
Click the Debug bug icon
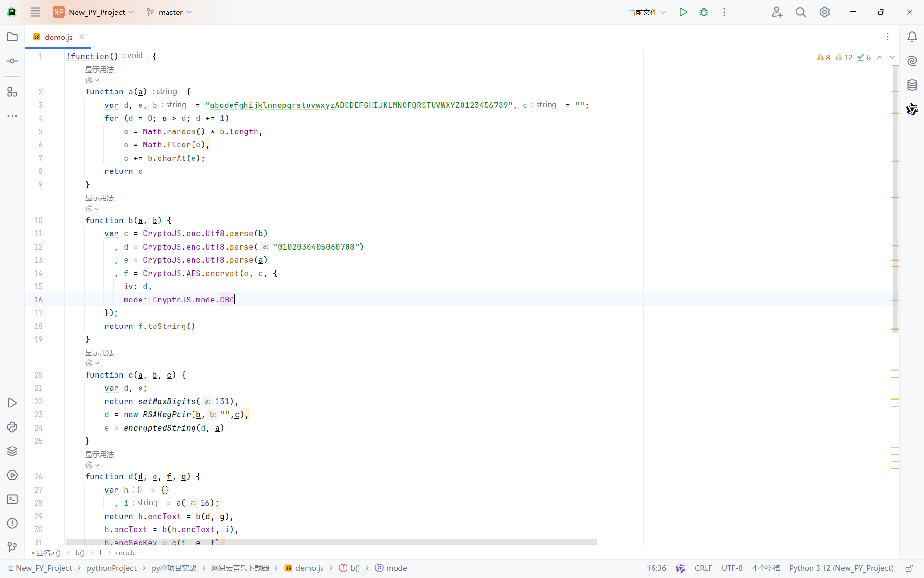pos(704,12)
